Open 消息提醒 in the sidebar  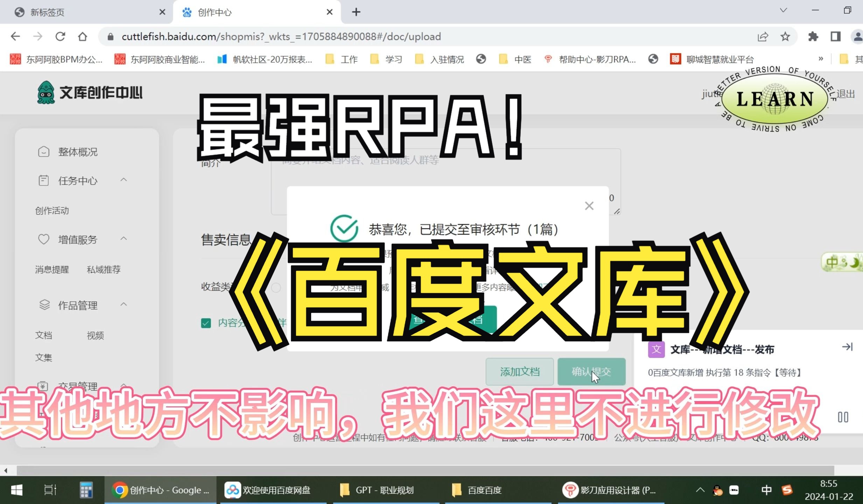coord(52,269)
